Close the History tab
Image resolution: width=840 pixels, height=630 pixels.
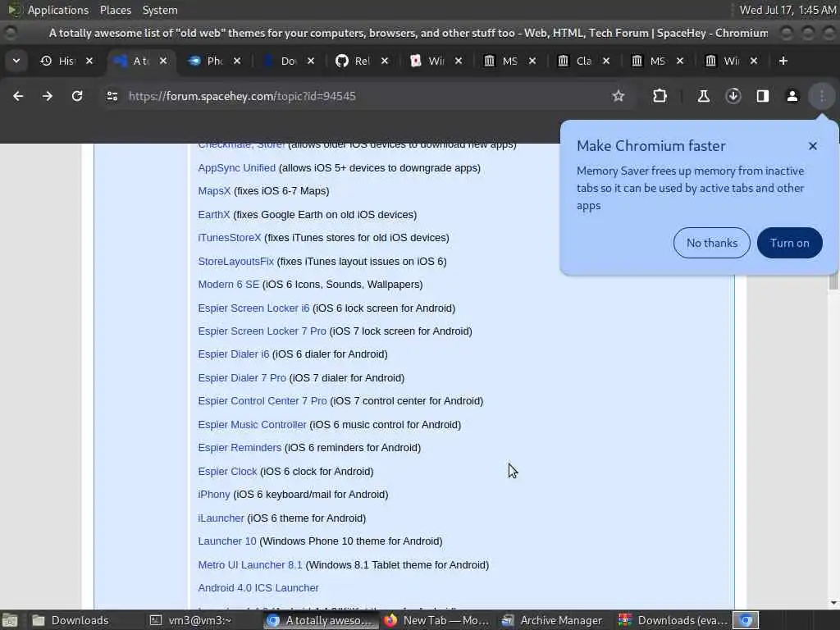89,61
